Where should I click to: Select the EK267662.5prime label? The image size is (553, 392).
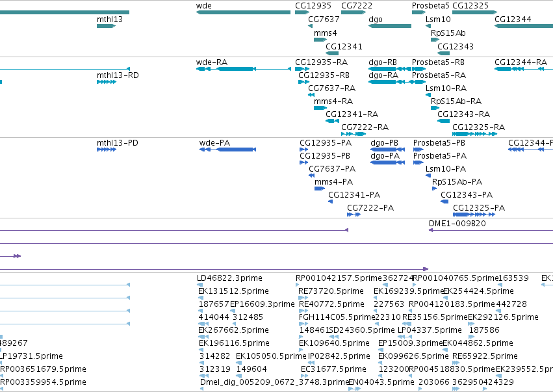[233, 330]
